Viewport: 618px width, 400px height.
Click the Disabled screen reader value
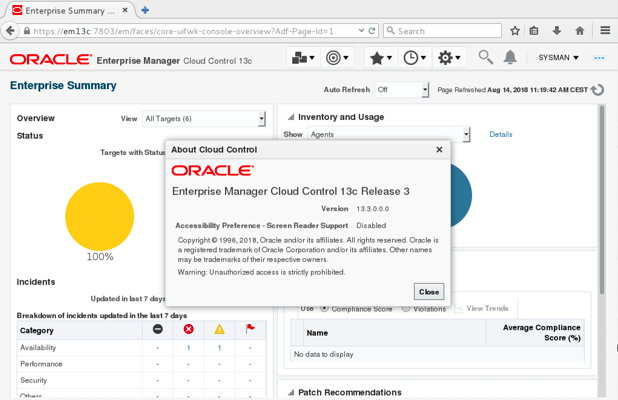371,226
